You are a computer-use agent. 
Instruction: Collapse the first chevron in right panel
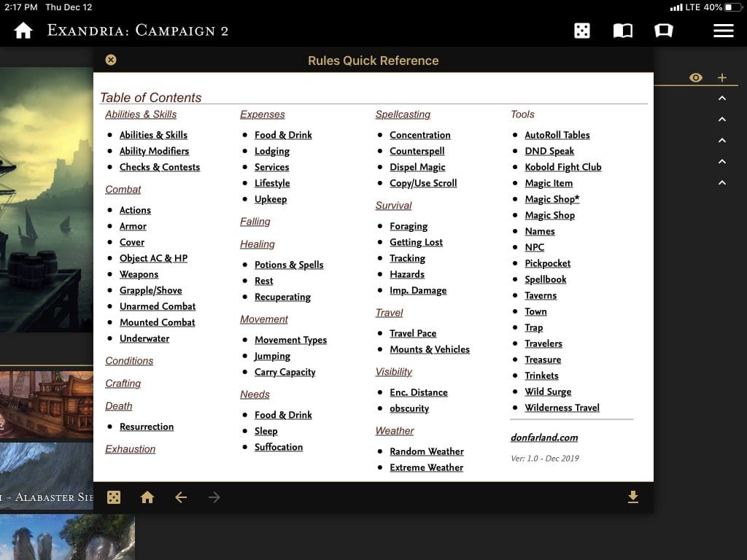(722, 98)
